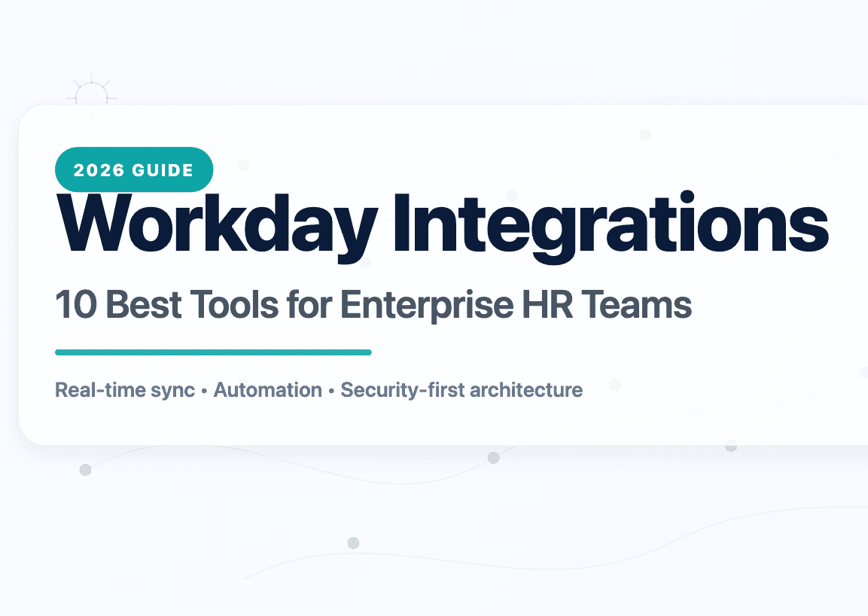The height and width of the screenshot is (616, 868).
Task: Click the Workday Integrations headline
Action: coord(443,226)
